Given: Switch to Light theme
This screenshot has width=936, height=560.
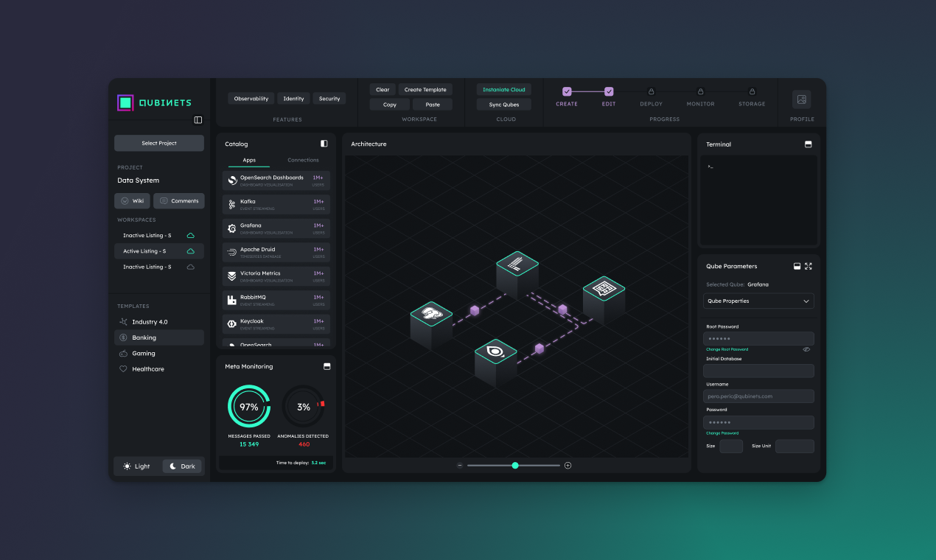Looking at the screenshot, I should (137, 466).
